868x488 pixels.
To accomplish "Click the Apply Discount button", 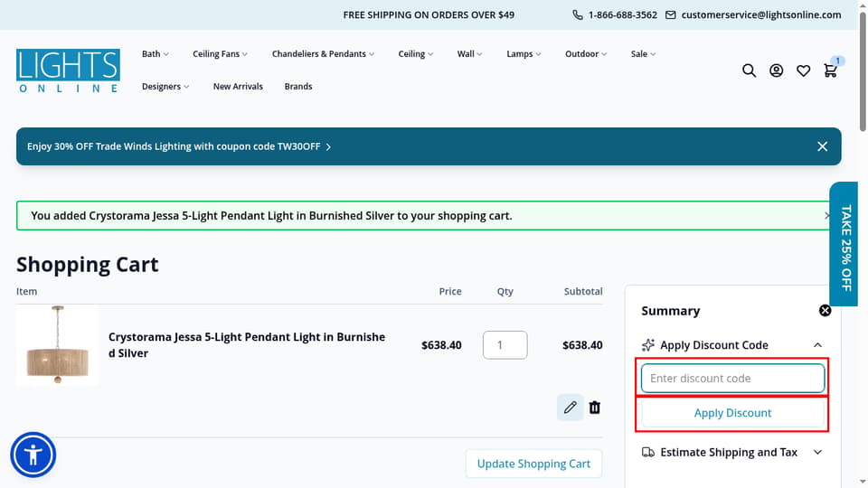I will tap(732, 413).
